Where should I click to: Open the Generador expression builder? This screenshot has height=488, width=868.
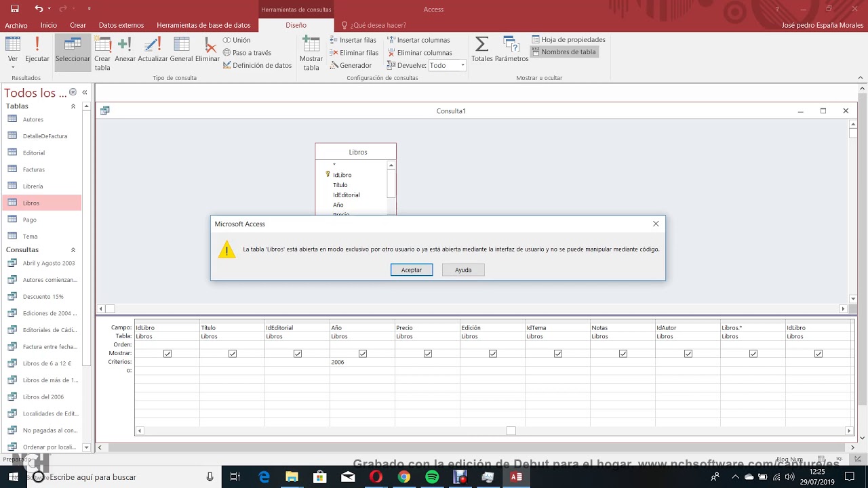click(351, 66)
